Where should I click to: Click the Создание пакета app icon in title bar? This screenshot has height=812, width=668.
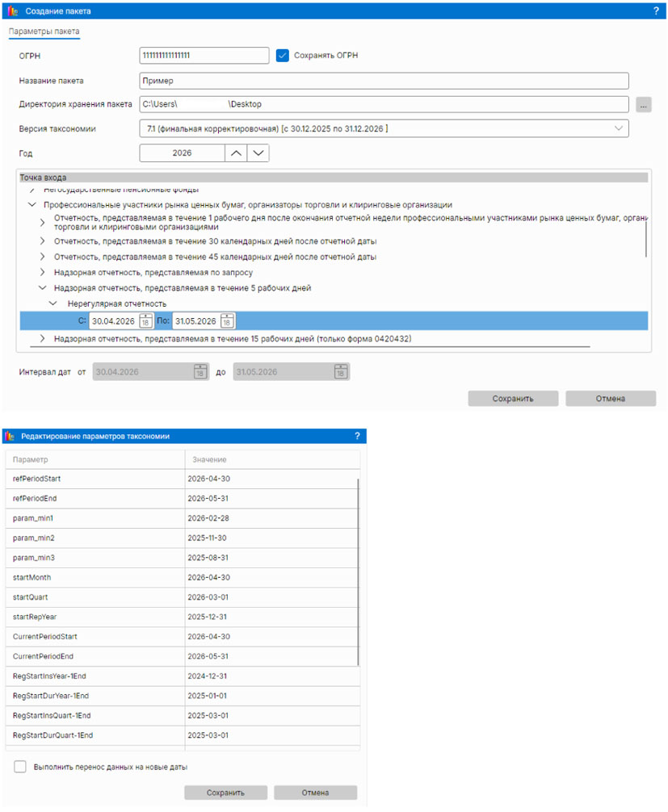click(11, 11)
